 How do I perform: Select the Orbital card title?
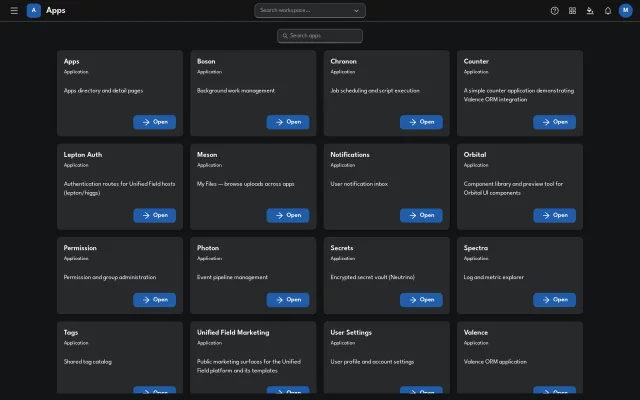[475, 155]
